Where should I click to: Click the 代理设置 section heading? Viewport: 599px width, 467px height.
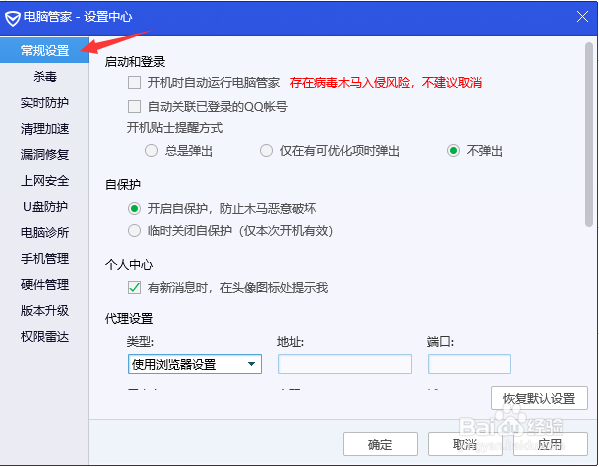tap(129, 318)
